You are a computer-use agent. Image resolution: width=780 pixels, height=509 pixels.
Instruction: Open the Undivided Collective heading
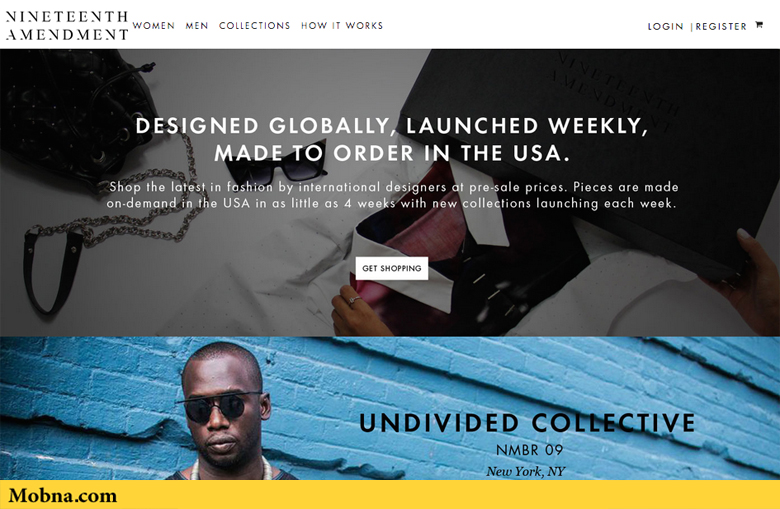tap(527, 423)
